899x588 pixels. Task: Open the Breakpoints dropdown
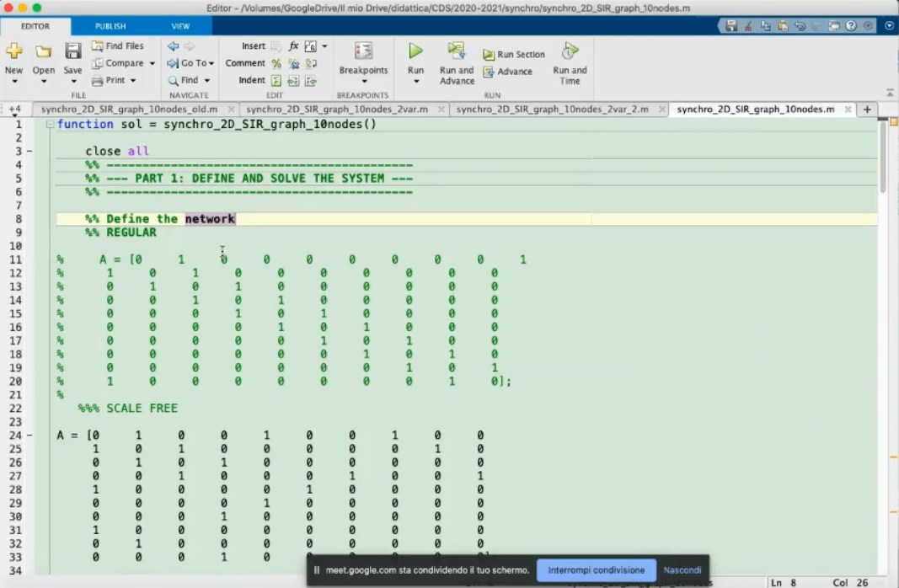363,82
